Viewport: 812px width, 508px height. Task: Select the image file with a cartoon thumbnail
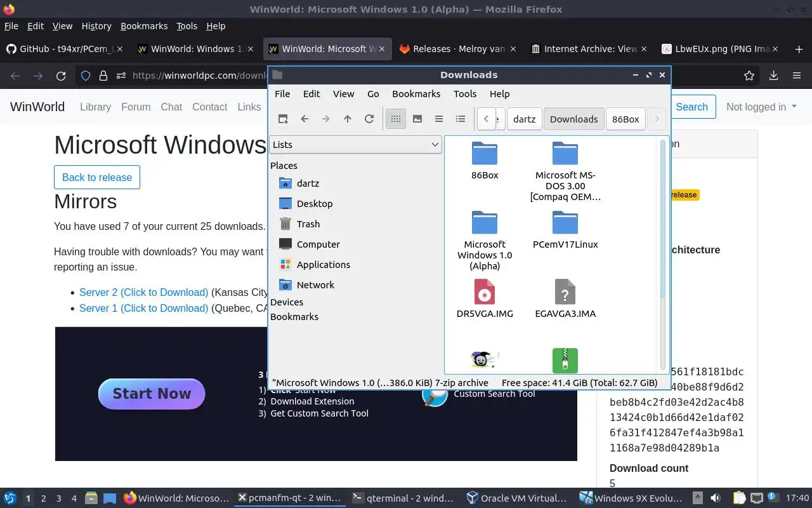click(x=485, y=360)
